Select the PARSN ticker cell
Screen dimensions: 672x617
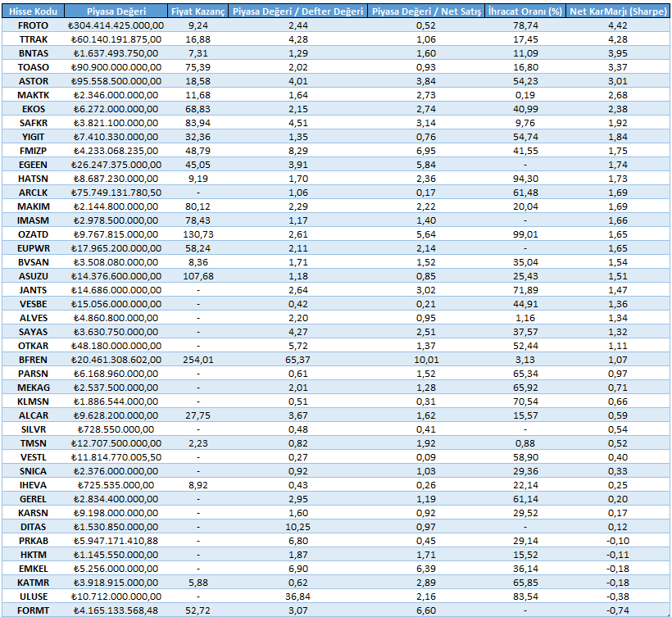tap(33, 374)
